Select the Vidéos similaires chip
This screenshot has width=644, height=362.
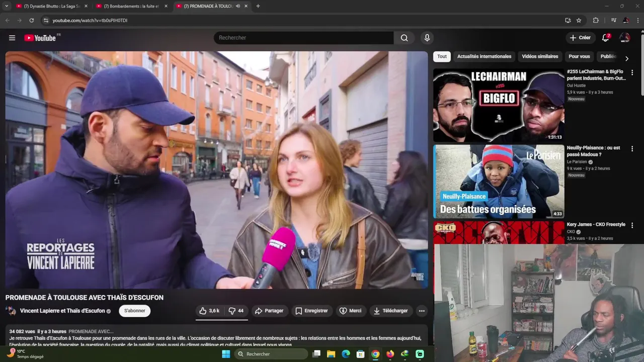pyautogui.click(x=540, y=57)
